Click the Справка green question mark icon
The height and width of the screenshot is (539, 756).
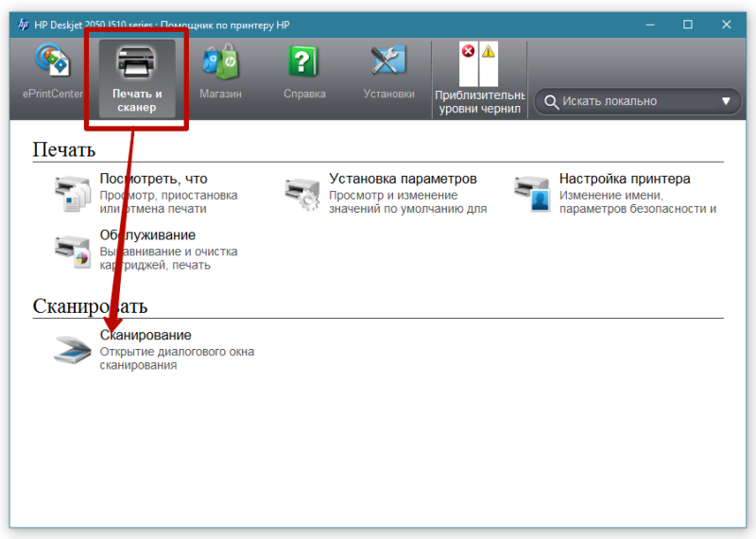pyautogui.click(x=304, y=63)
